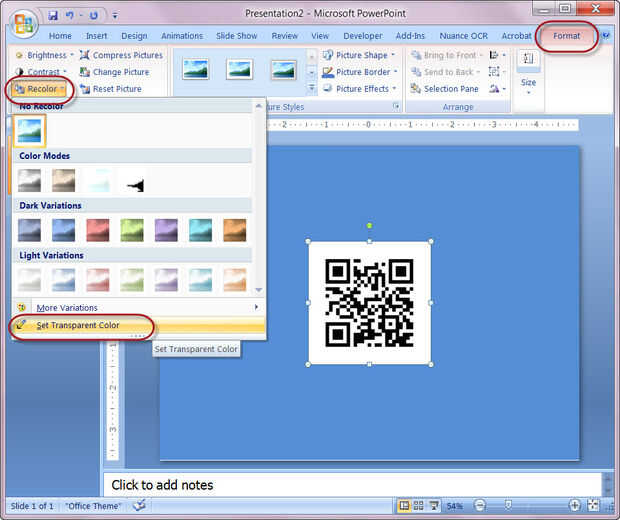Open the Design tab
620x520 pixels.
[x=134, y=36]
